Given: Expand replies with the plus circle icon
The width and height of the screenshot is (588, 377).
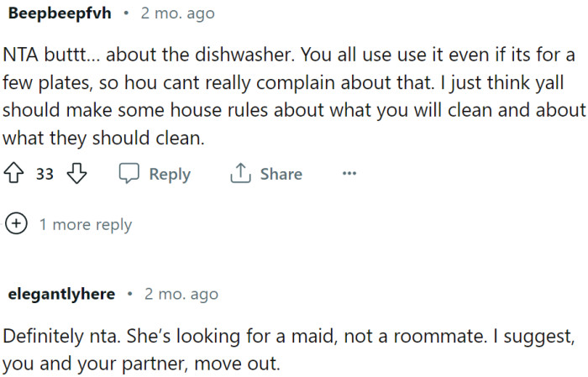Looking at the screenshot, I should tap(16, 224).
